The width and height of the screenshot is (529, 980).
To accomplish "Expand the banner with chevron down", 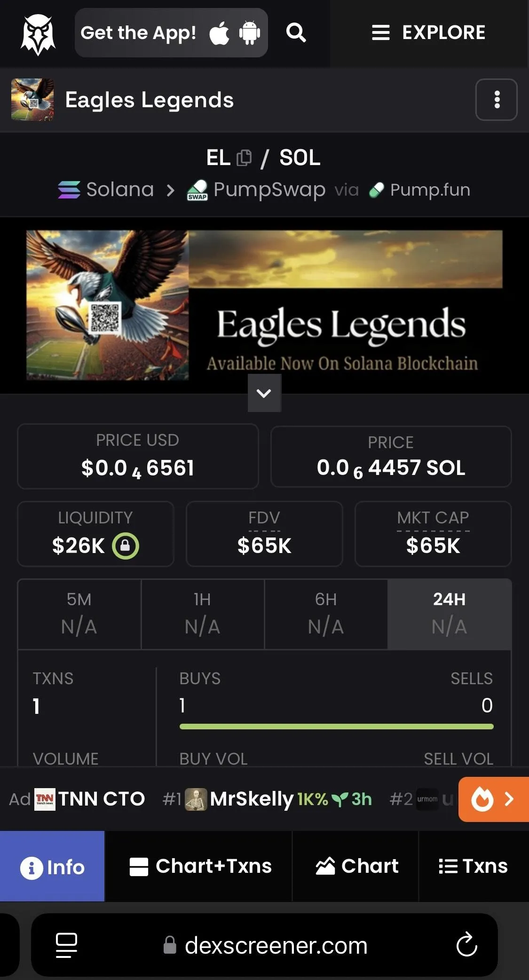I will (x=264, y=393).
